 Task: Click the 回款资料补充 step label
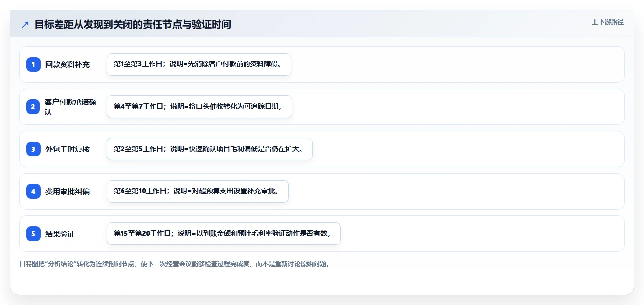coord(67,64)
